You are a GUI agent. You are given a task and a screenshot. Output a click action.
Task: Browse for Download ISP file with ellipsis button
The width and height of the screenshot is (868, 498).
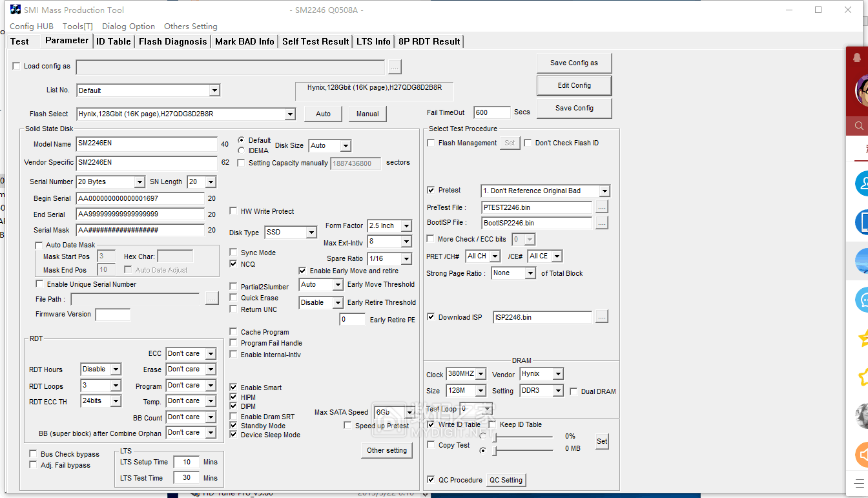[x=601, y=317]
